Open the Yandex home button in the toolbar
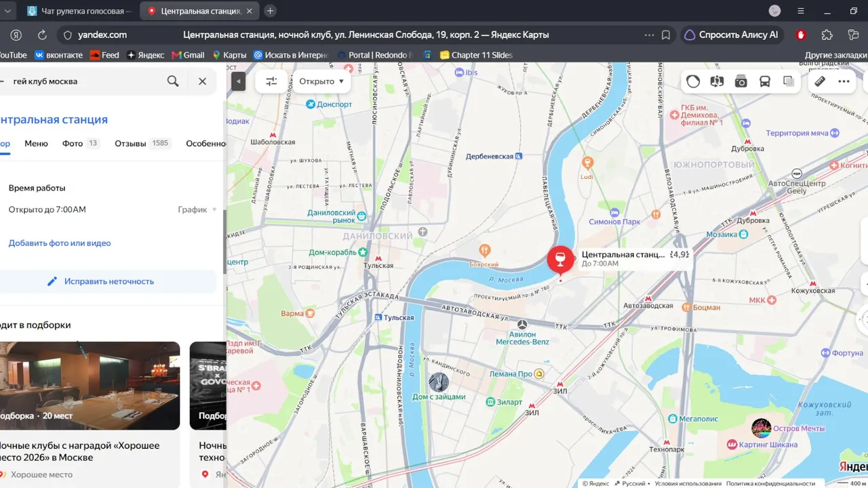 17,35
